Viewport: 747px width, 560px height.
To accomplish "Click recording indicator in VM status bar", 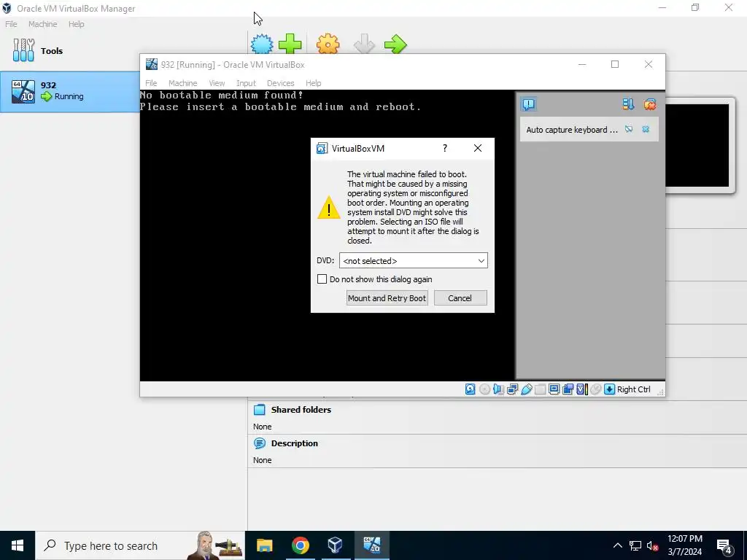I will [x=568, y=389].
